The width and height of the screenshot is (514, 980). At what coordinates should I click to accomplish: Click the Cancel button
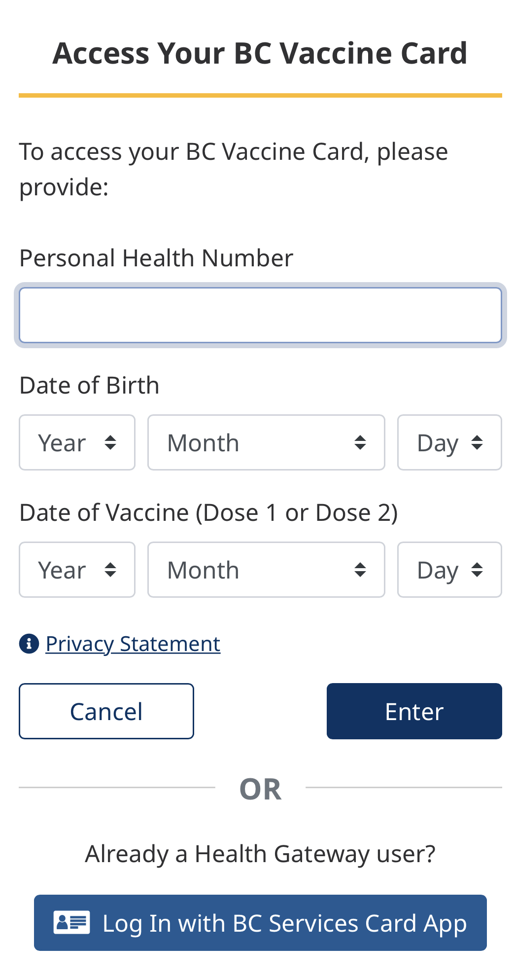point(106,711)
